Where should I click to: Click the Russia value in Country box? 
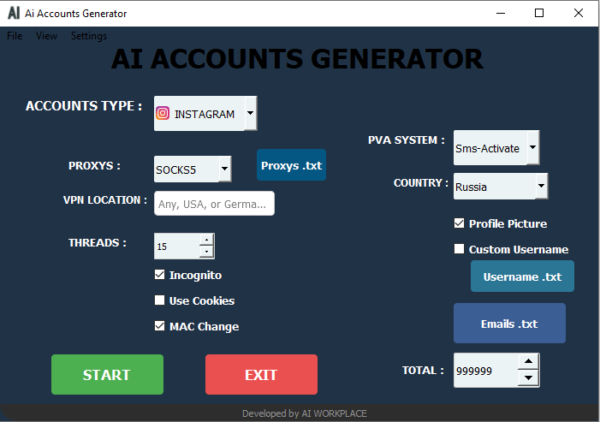click(x=471, y=187)
